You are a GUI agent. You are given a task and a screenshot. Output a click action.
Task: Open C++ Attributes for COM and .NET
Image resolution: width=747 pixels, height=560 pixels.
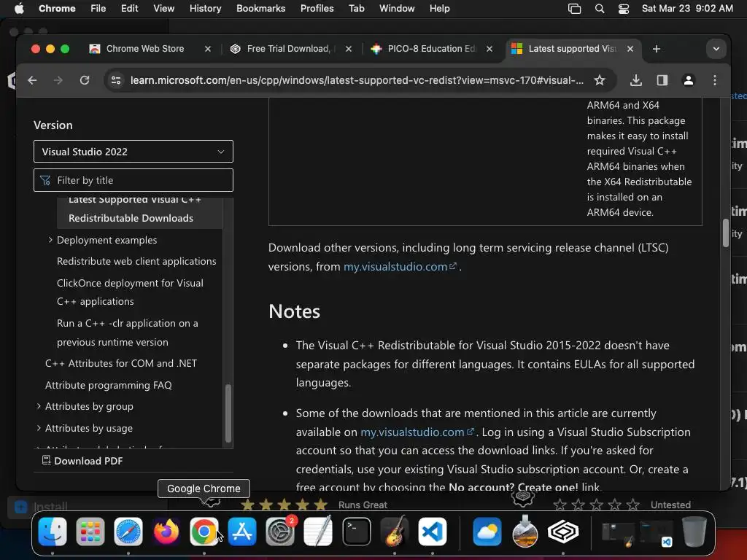point(121,363)
